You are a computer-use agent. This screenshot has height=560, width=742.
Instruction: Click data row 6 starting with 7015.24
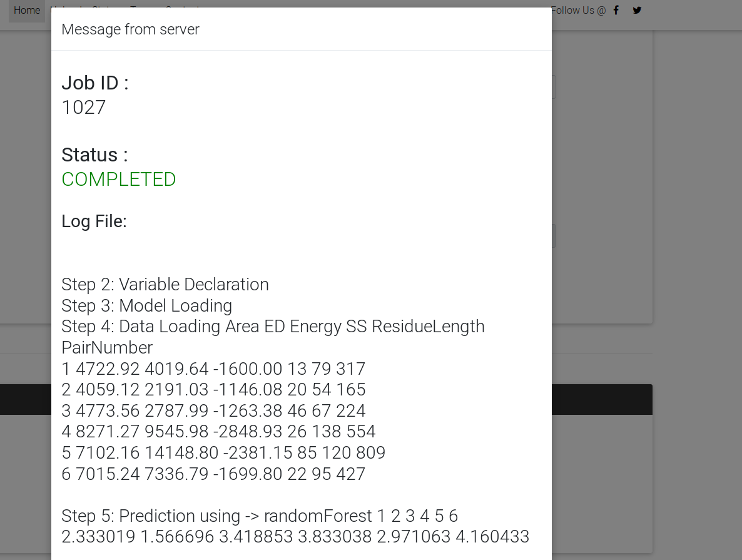point(213,474)
